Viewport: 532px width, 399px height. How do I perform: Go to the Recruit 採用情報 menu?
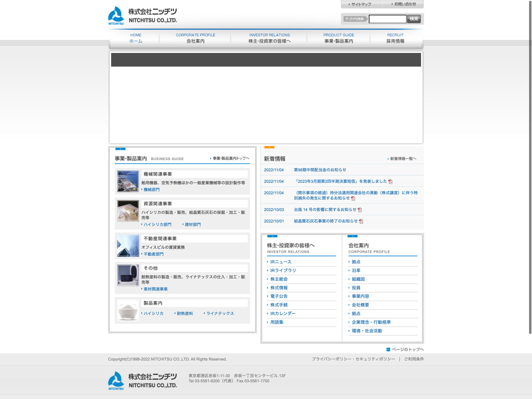point(395,38)
